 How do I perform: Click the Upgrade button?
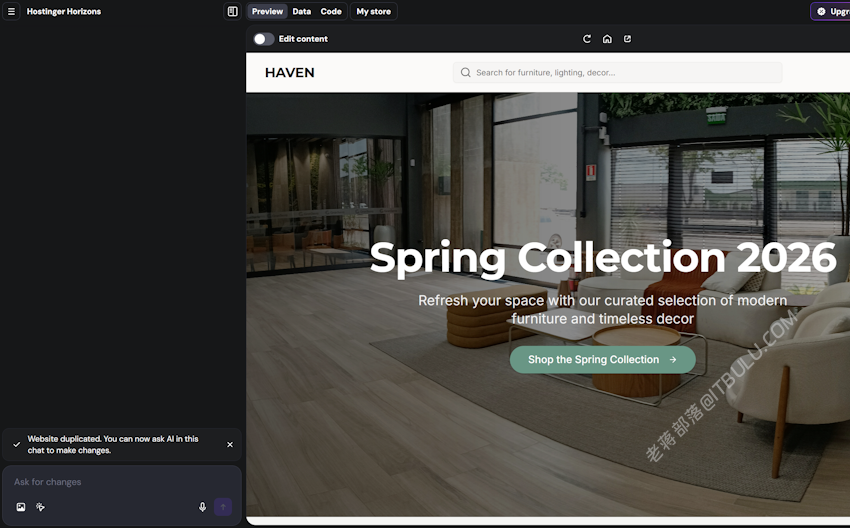830,11
